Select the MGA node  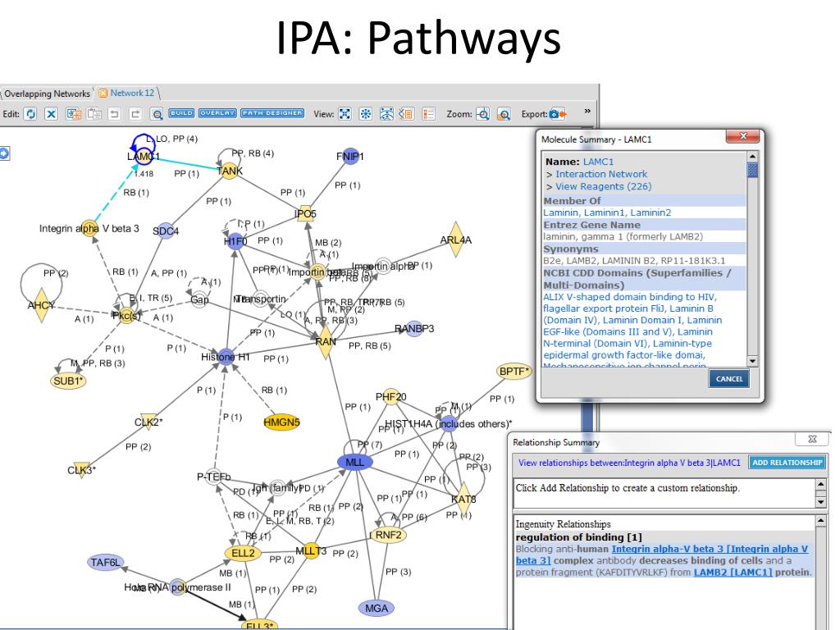(x=376, y=608)
